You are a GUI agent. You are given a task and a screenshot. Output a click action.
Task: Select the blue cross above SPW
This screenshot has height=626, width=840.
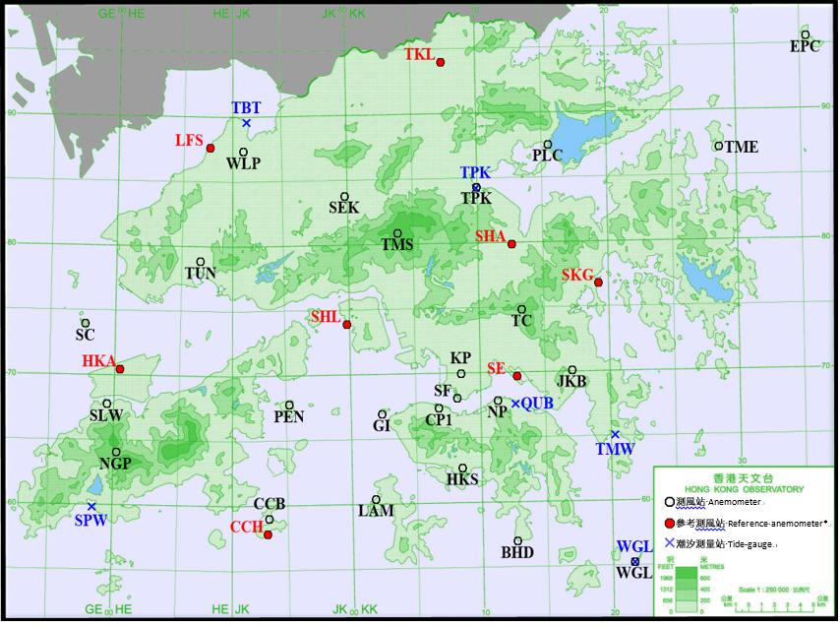[91, 507]
